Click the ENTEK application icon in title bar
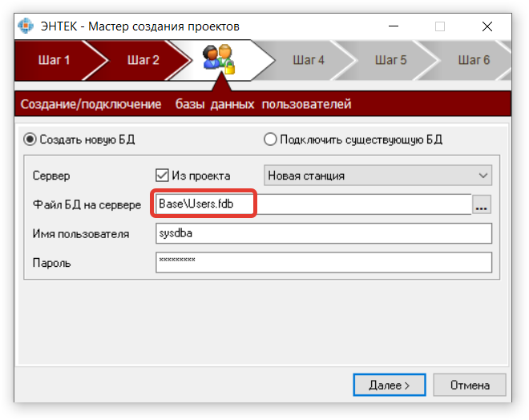 coord(26,26)
